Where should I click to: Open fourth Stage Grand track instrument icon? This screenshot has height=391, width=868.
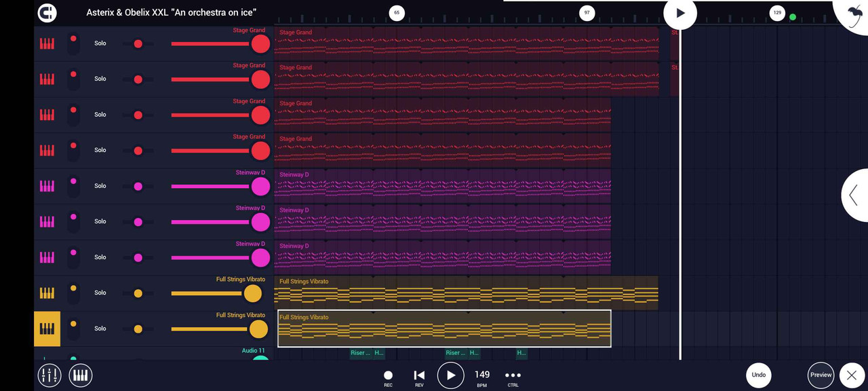47,150
